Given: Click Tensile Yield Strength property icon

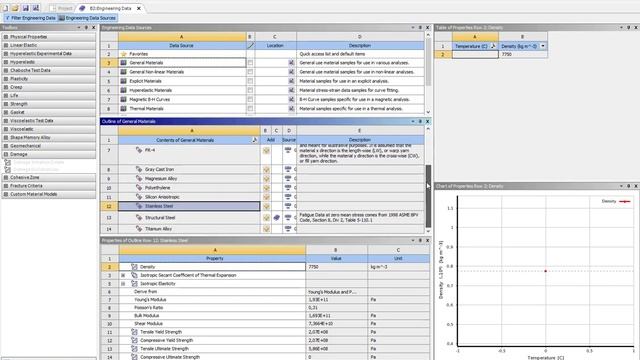Looking at the screenshot, I should (134, 332).
